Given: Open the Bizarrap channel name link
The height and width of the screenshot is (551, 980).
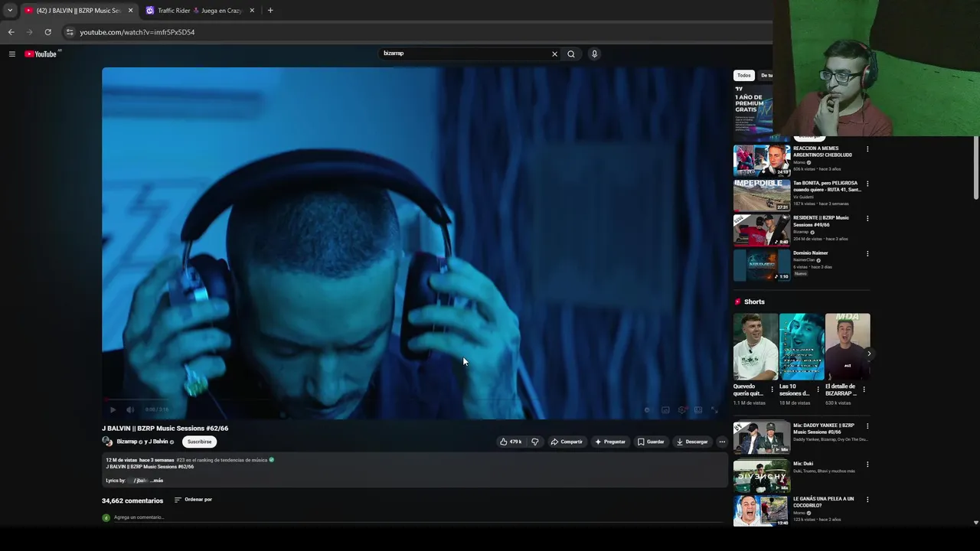Looking at the screenshot, I should (127, 442).
